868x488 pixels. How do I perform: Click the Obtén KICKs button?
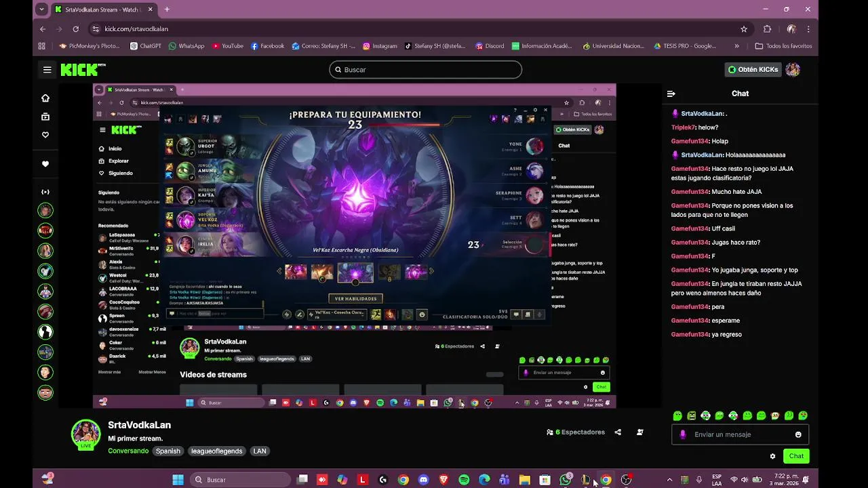753,70
